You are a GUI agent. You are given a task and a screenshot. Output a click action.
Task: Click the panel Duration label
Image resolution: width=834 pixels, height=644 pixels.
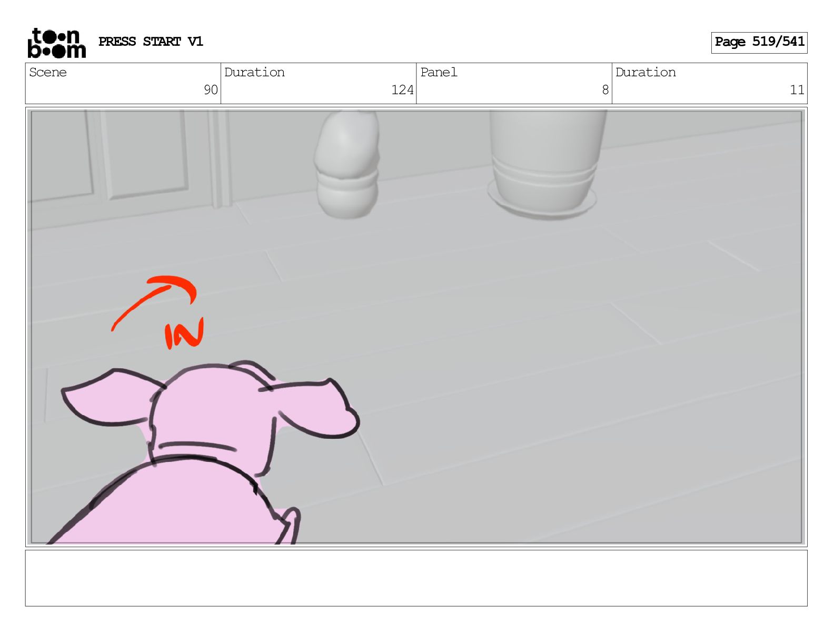pos(646,72)
